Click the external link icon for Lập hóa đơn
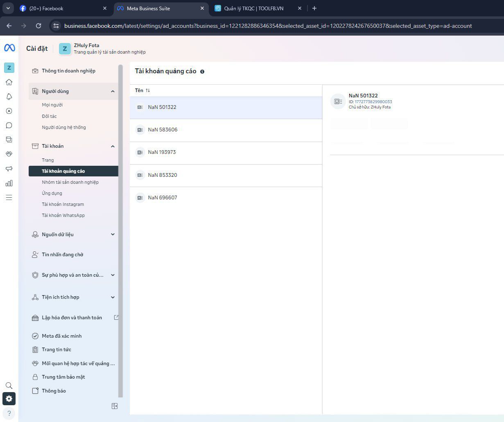Screen dimensions: 504x422 pyautogui.click(x=116, y=317)
